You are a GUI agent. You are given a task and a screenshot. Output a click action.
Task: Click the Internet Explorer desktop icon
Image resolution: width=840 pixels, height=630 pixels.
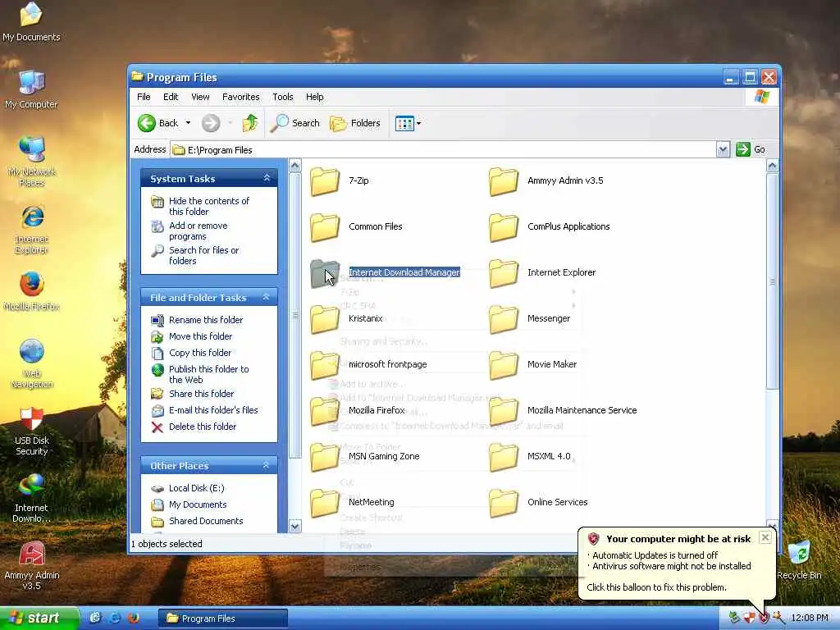32,229
